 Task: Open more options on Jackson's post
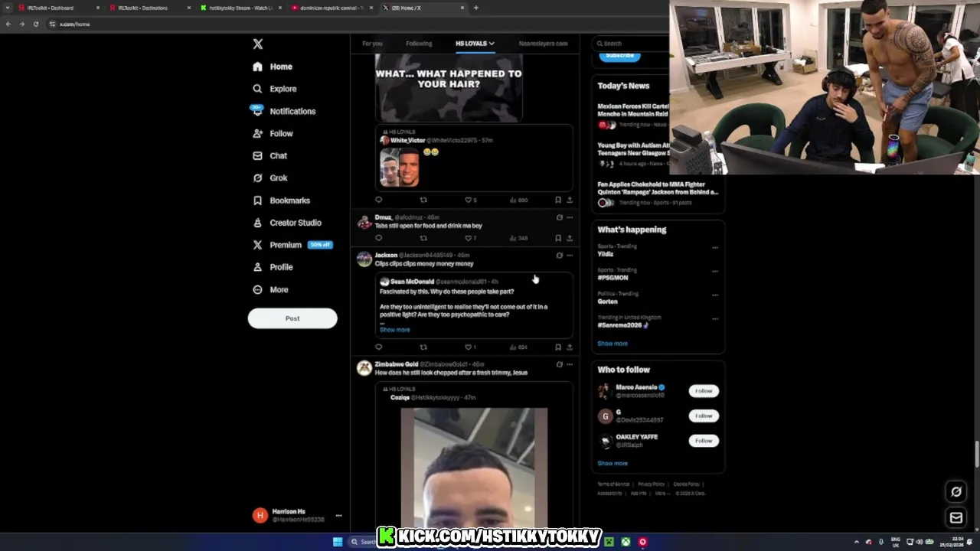pyautogui.click(x=569, y=255)
